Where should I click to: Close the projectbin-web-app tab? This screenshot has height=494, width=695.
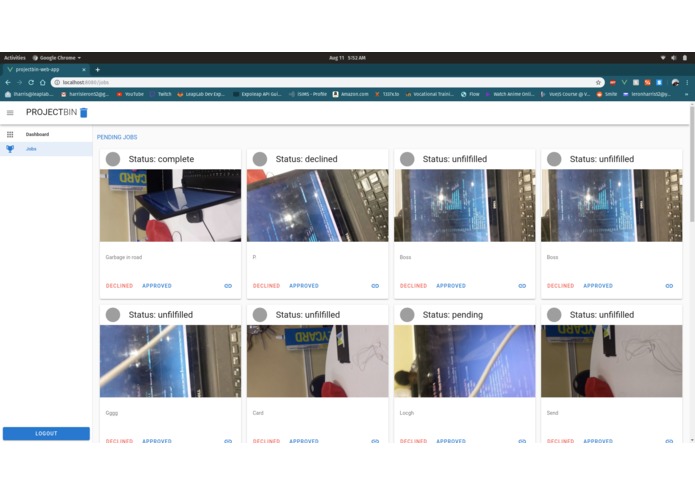84,70
